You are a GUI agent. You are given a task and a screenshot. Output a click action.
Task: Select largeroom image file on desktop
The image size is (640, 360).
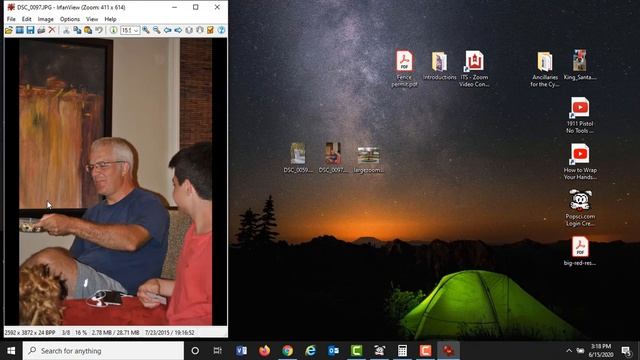click(x=369, y=160)
